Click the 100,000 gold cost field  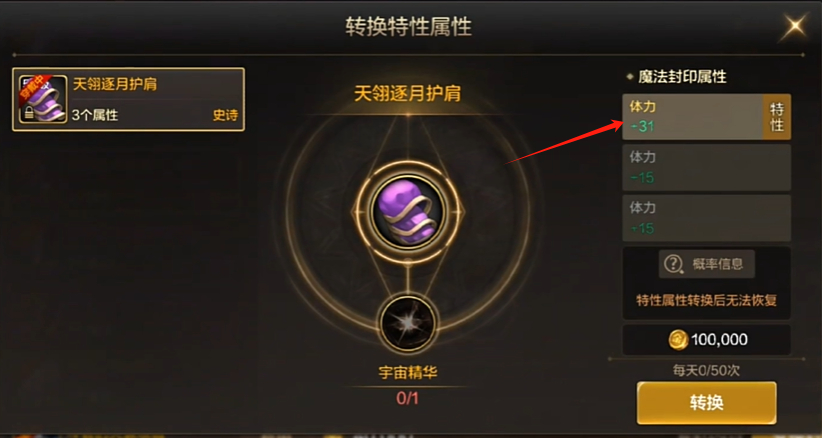[x=706, y=340]
